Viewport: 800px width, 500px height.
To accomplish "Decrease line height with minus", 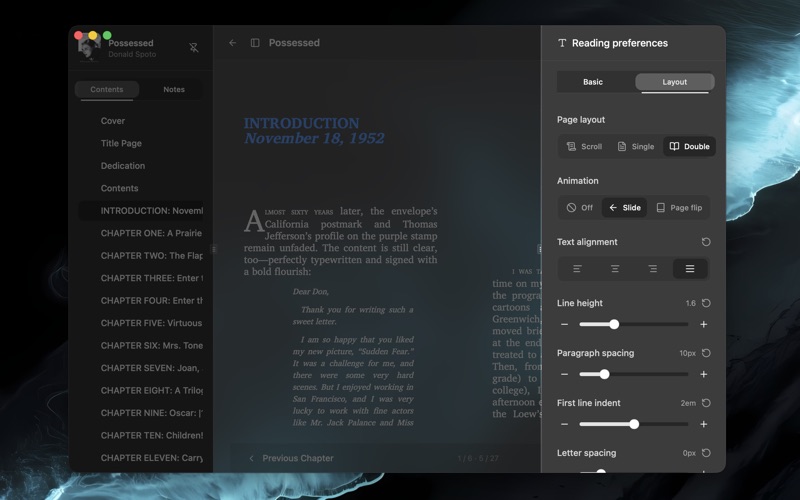I will 564,324.
